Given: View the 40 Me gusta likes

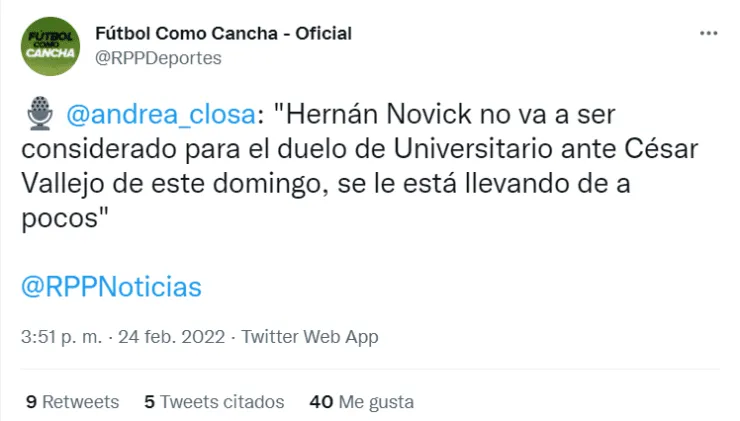Looking at the screenshot, I should [x=362, y=402].
